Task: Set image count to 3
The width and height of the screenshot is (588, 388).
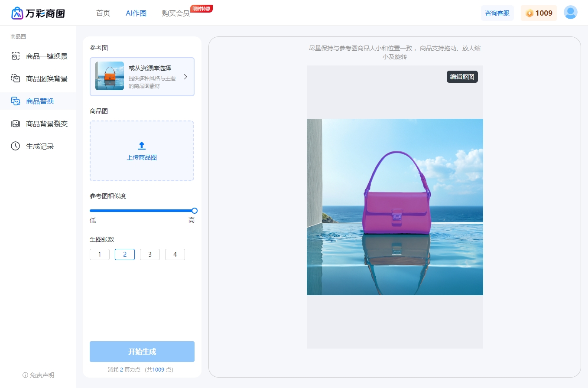Action: [x=150, y=254]
